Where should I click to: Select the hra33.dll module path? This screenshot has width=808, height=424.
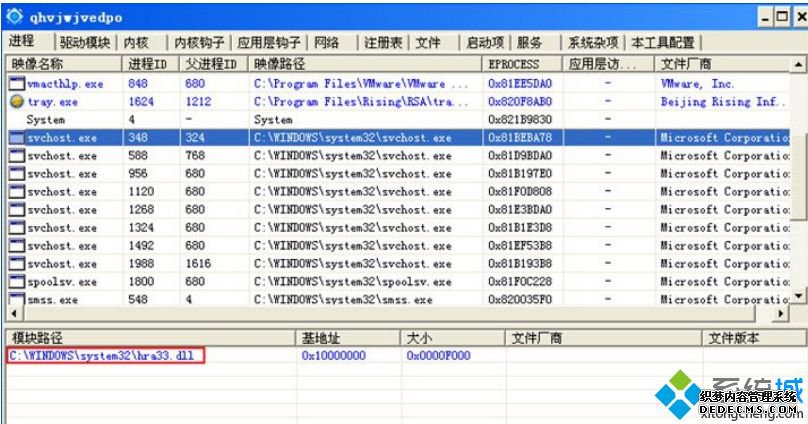click(x=102, y=355)
